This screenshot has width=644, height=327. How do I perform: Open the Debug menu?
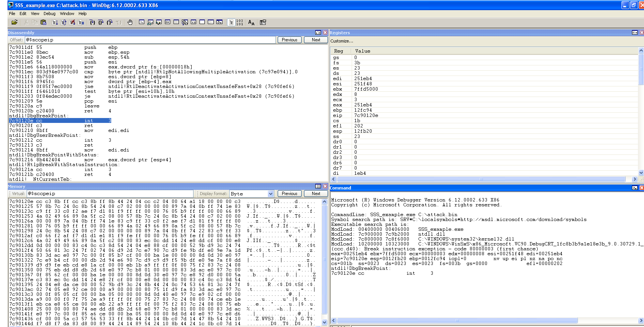[49, 14]
